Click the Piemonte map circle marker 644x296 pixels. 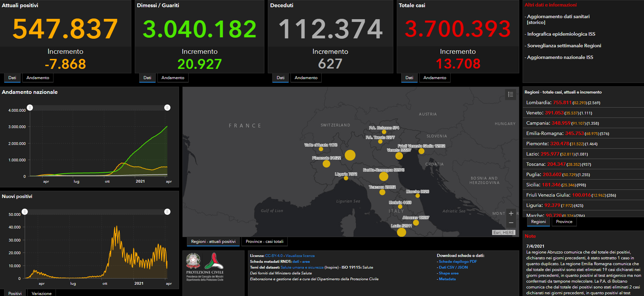(326, 164)
